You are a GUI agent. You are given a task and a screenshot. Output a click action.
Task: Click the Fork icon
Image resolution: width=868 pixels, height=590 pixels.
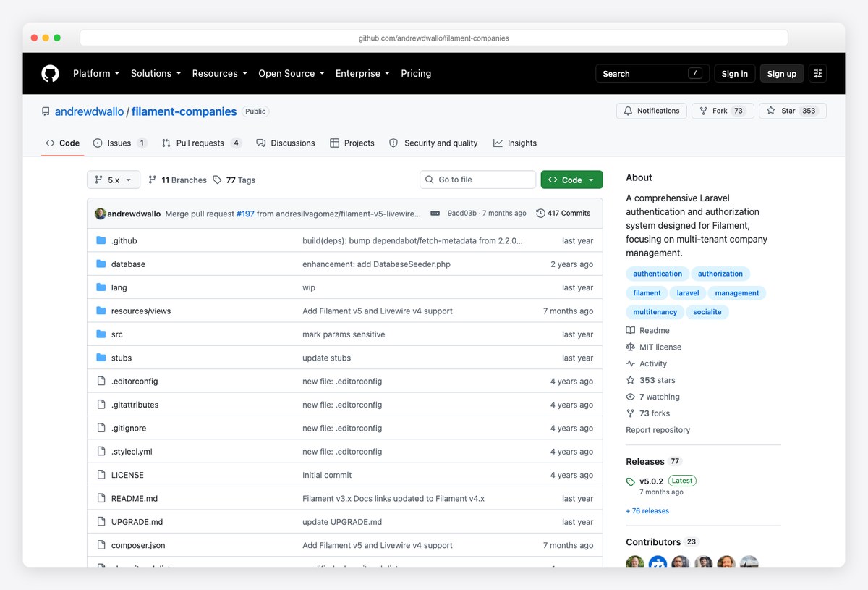click(703, 111)
